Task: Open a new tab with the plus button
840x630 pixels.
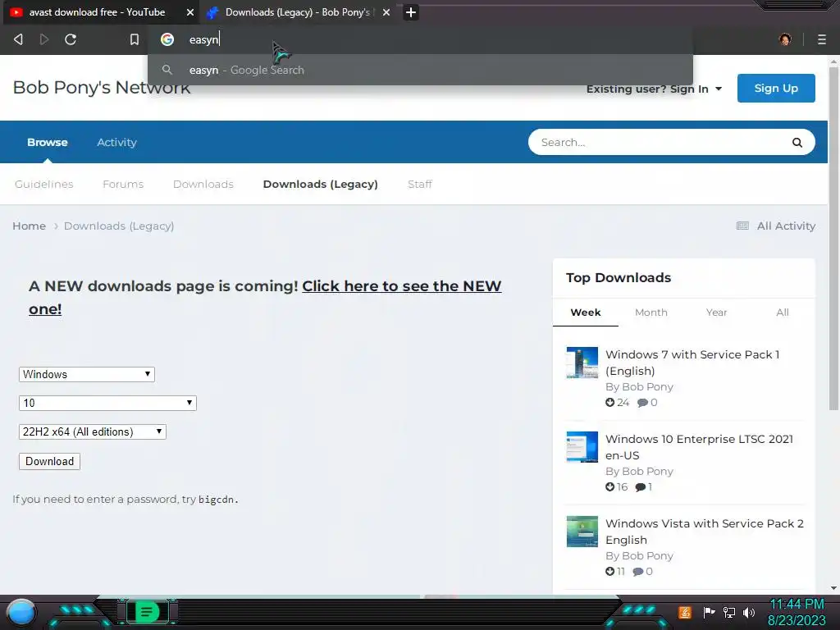Action: 410,12
